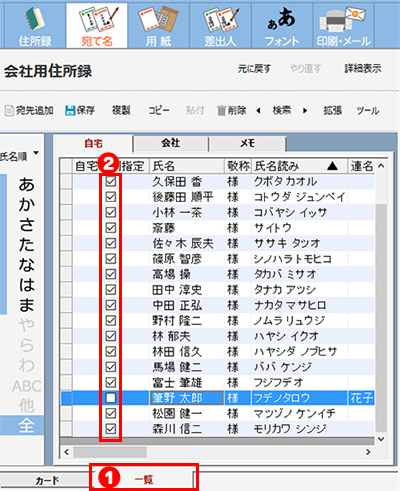400x491 pixels.
Task: Select name cell 中田 正弘
Action: (x=187, y=305)
